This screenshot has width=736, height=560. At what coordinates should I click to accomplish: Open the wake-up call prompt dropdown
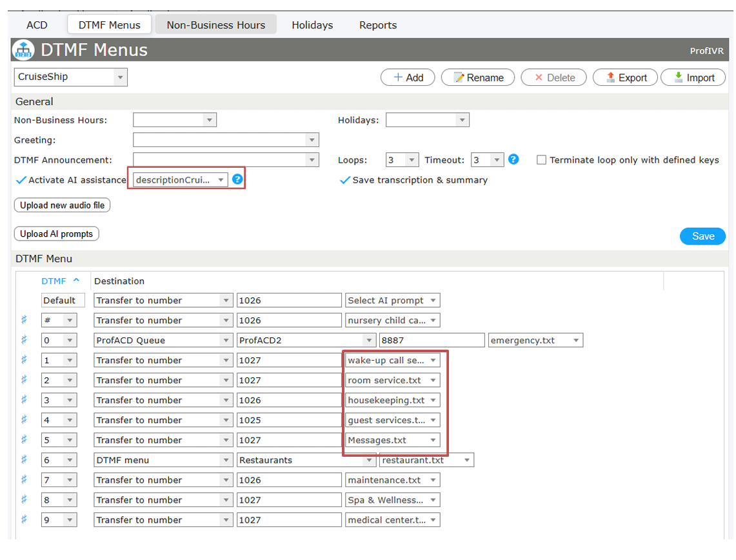[x=392, y=360]
